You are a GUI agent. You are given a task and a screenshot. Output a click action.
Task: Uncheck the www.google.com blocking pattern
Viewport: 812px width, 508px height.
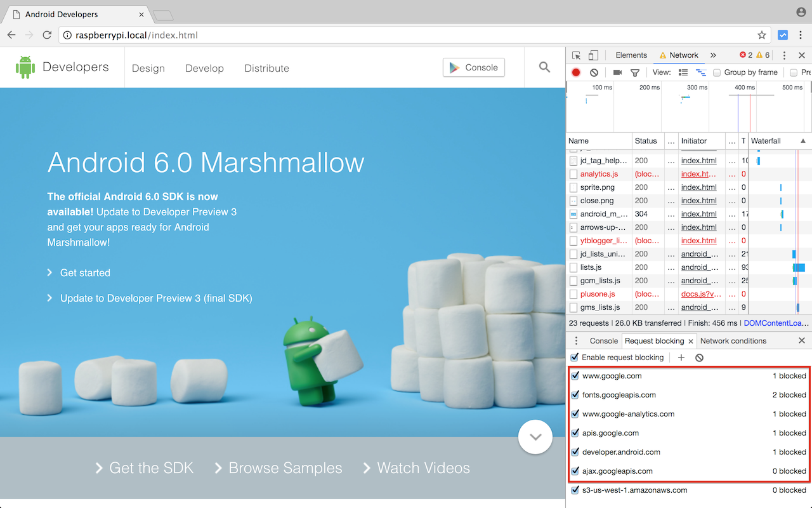pyautogui.click(x=575, y=376)
